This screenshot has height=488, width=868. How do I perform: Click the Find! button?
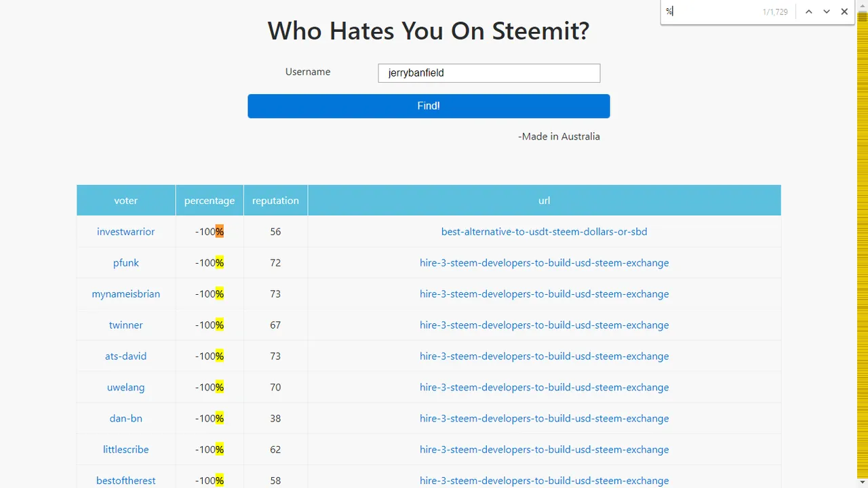pos(429,106)
